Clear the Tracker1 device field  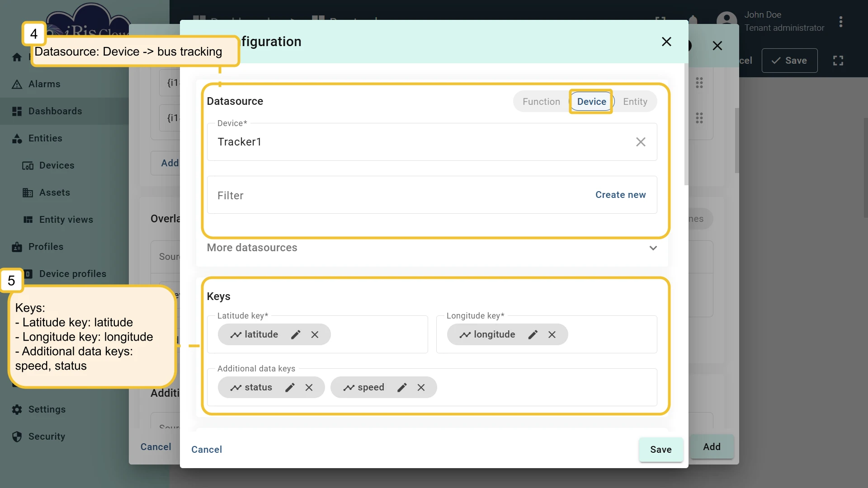pyautogui.click(x=641, y=142)
